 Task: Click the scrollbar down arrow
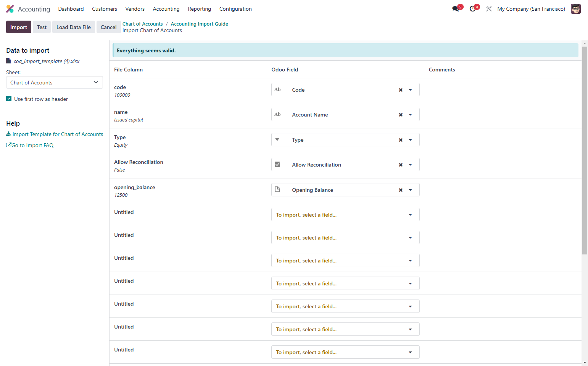coord(585,363)
